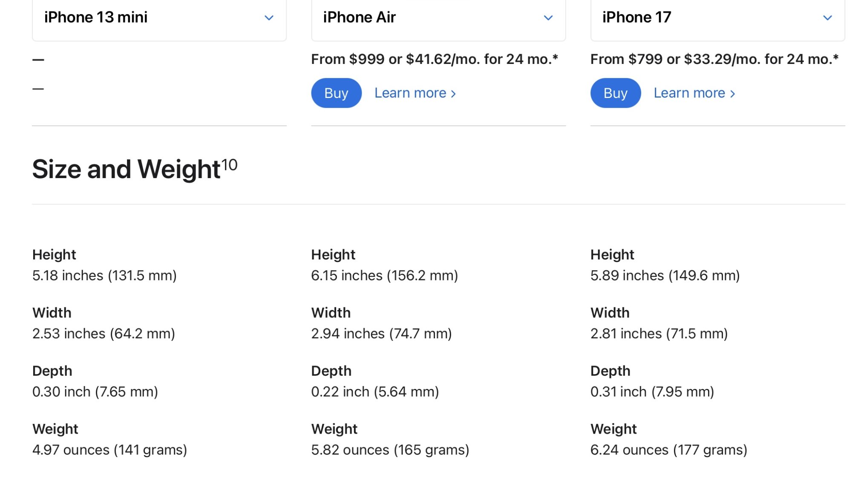Click the chevron next to iPhone Air
Viewport: 852px width, 504px height.
pos(548,18)
